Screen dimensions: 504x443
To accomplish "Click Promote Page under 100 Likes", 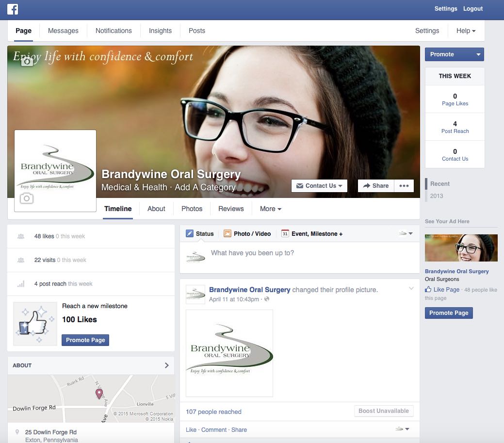I will pyautogui.click(x=85, y=340).
